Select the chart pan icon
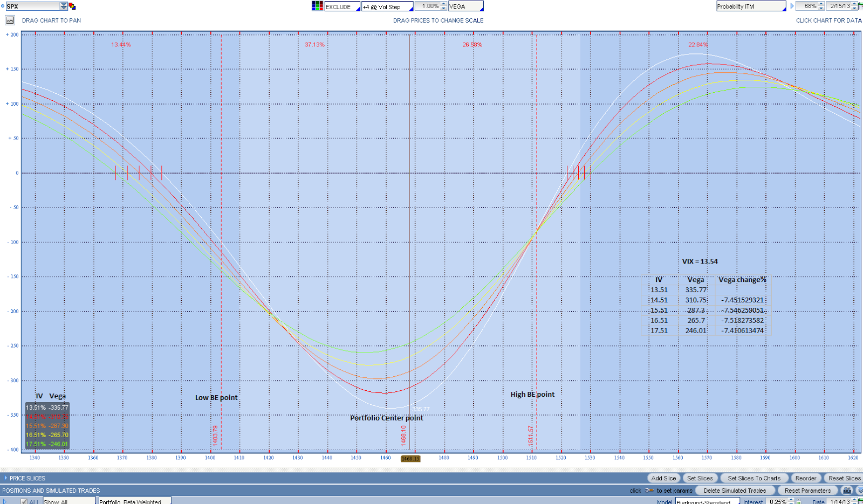Image resolution: width=863 pixels, height=504 pixels. pos(11,20)
